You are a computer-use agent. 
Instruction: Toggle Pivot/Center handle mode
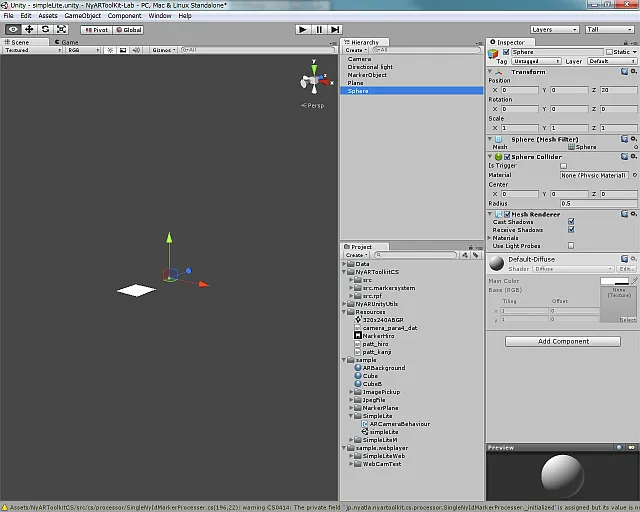(x=96, y=30)
